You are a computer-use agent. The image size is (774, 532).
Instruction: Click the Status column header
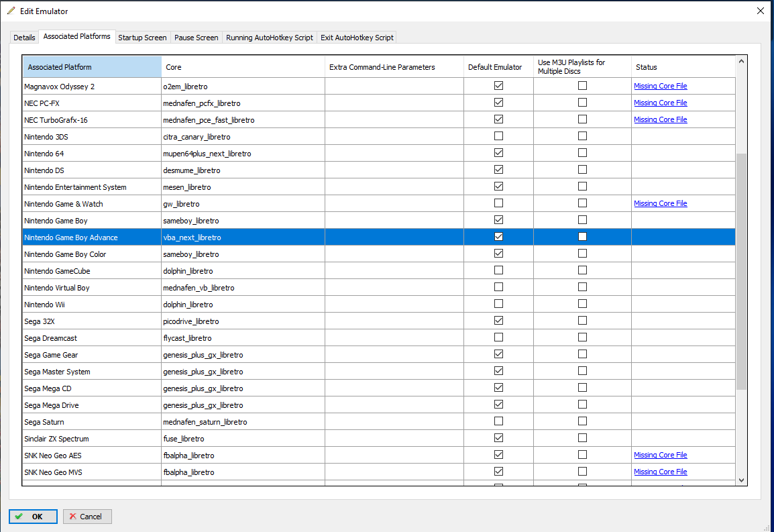(x=683, y=67)
